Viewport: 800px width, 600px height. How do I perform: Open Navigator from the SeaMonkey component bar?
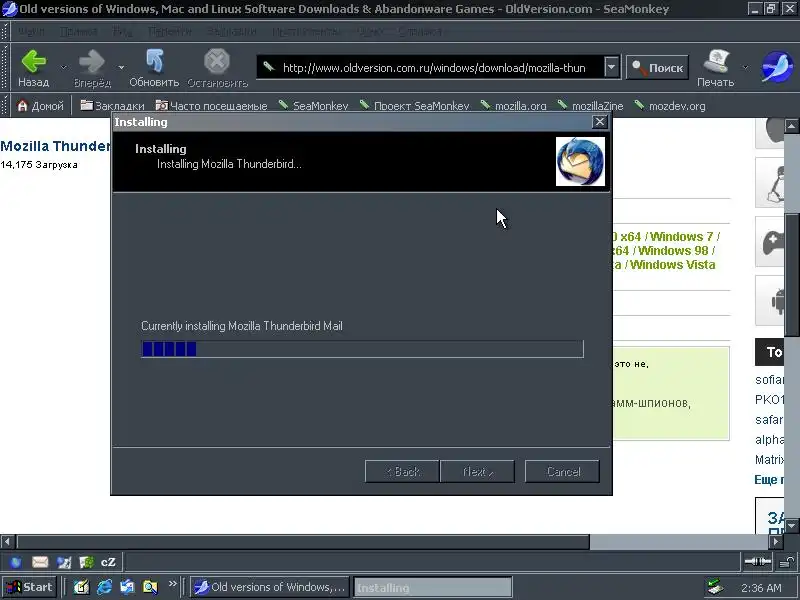pyautogui.click(x=16, y=562)
